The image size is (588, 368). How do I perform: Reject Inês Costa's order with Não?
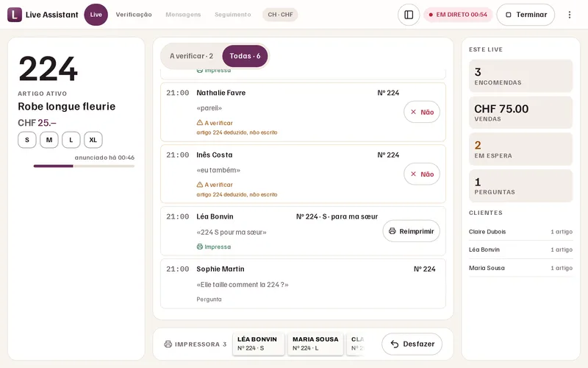[x=422, y=174]
